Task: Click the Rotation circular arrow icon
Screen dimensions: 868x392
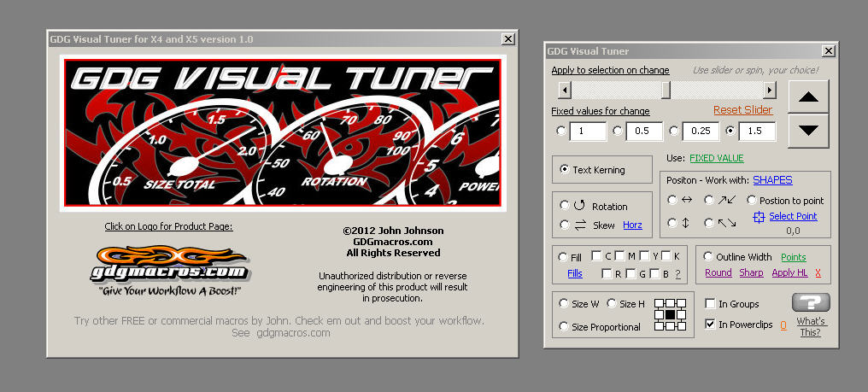Action: pos(579,206)
